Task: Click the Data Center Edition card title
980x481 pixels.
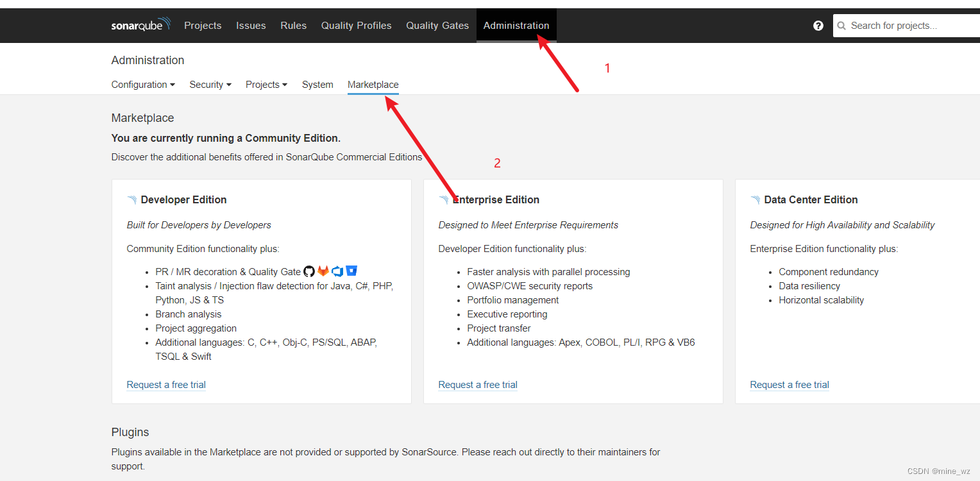Action: (x=811, y=200)
